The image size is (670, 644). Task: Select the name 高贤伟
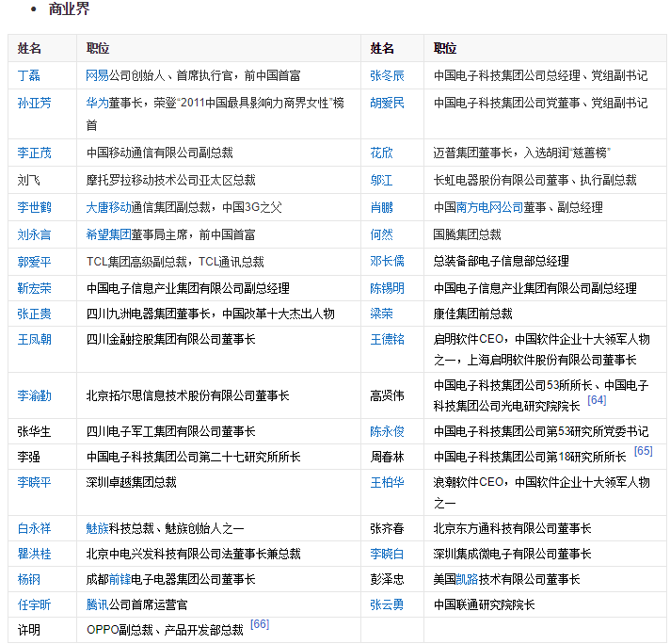coord(387,395)
